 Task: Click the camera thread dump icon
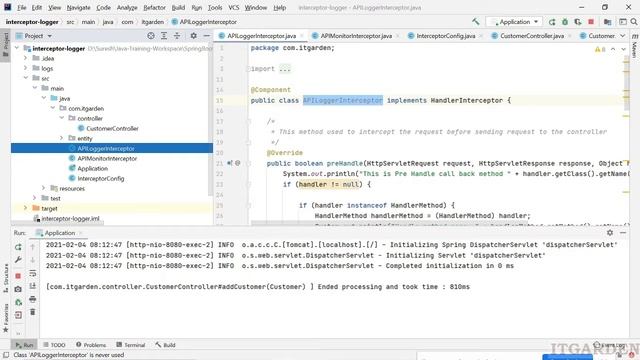pos(18,289)
